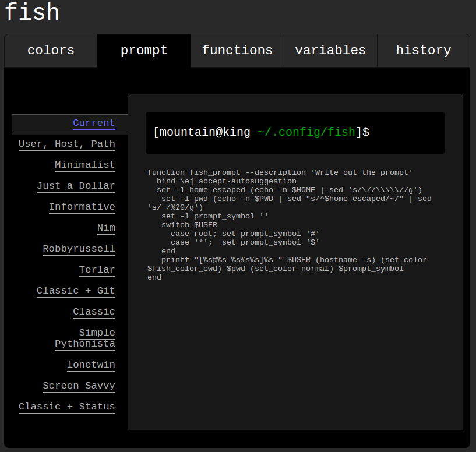Click the fish page title
Screen dimensions: 476x452
(x=32, y=12)
